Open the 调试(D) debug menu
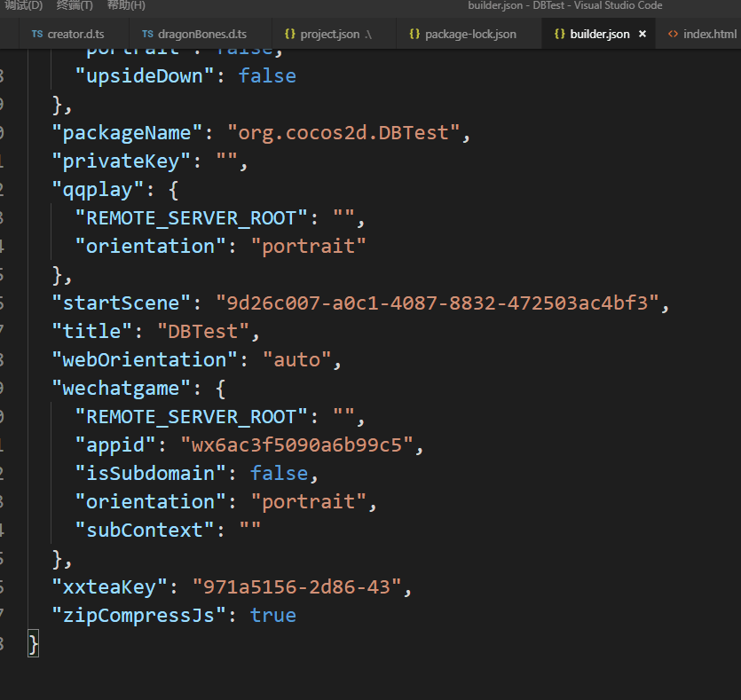Screen dimensions: 741x700 (x=24, y=5)
